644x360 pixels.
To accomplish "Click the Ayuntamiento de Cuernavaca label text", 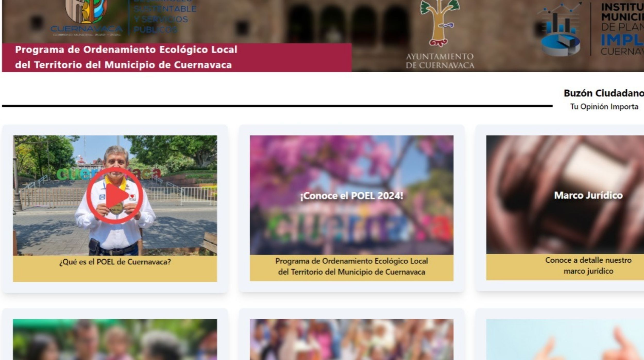I will [440, 61].
